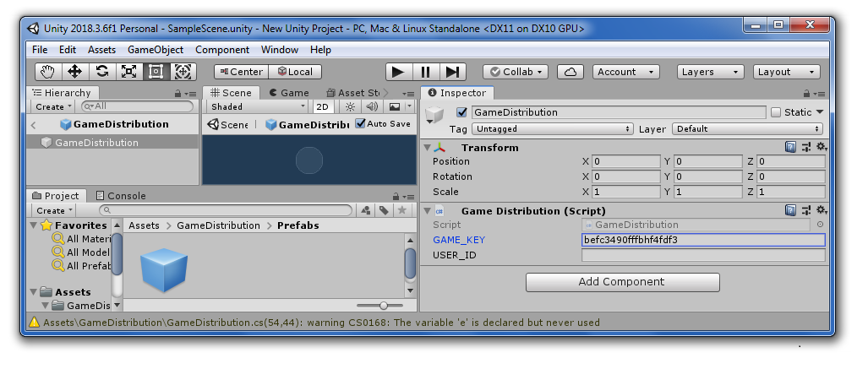Click the warning icon in status bar

pos(35,322)
